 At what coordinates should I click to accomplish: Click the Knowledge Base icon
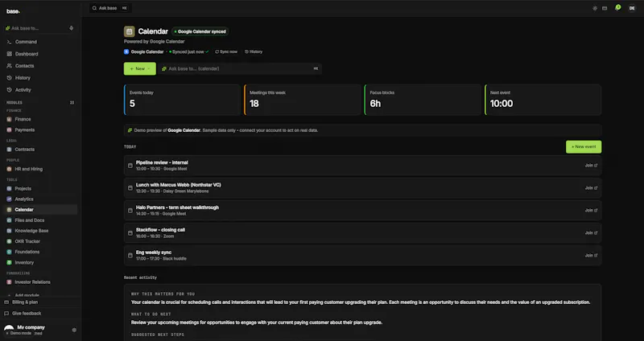click(x=9, y=231)
